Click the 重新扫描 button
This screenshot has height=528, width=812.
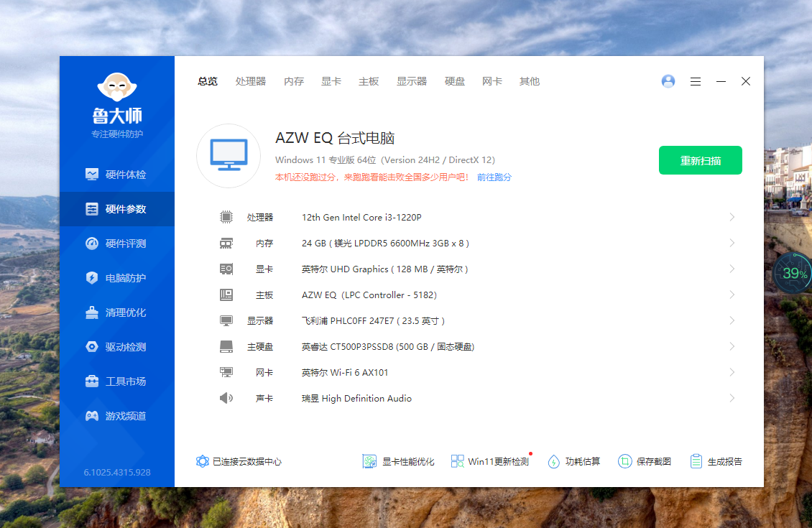tap(700, 160)
